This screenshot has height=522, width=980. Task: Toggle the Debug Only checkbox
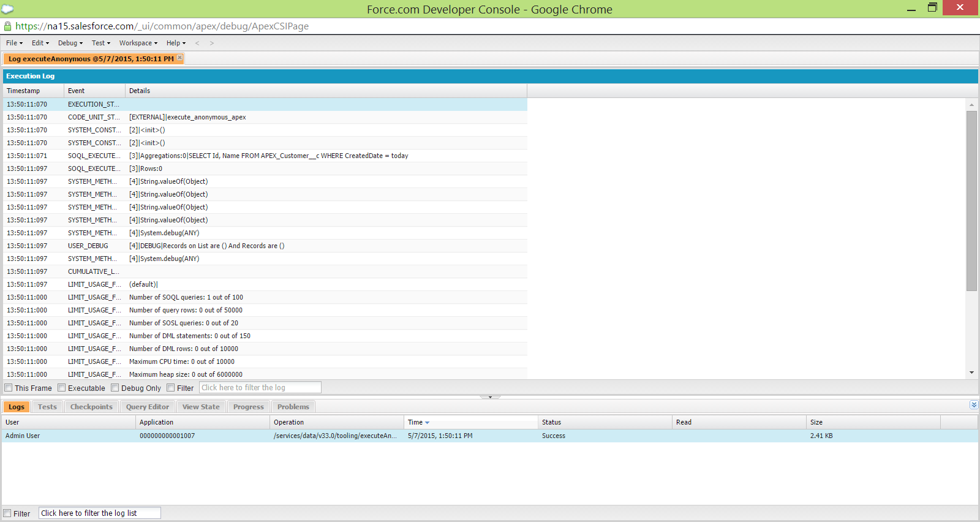[115, 388]
